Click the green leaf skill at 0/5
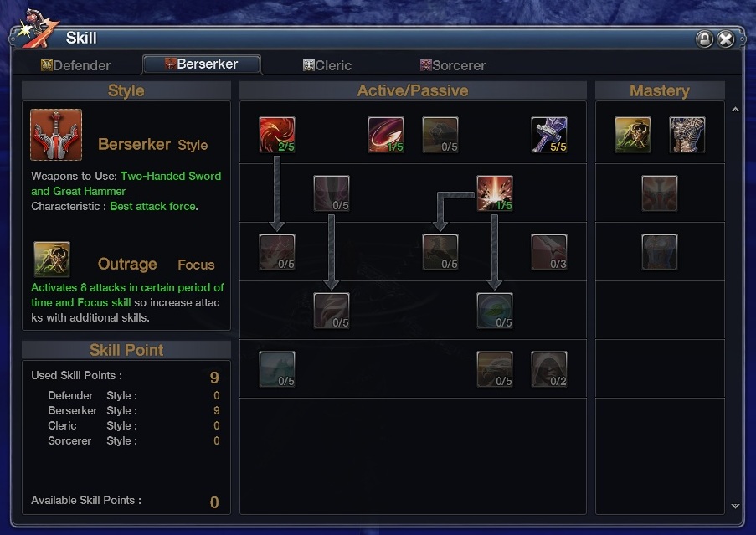This screenshot has width=756, height=535. (495, 311)
